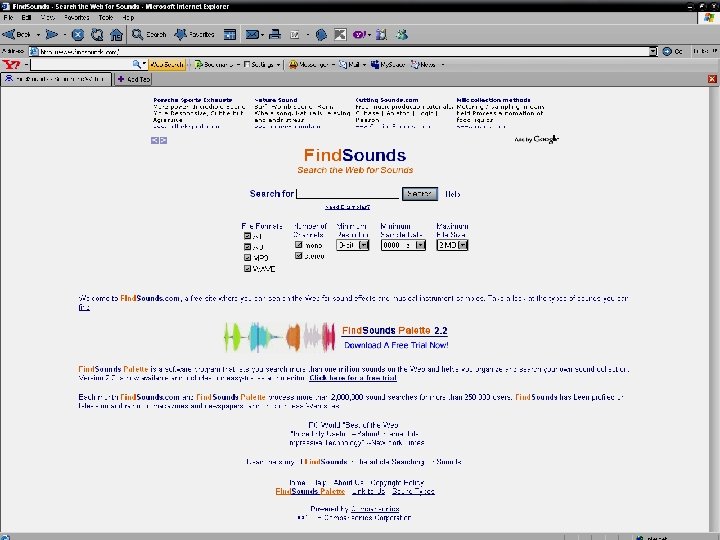The image size is (720, 540).
Task: Expand the Back button history arrow
Action: click(x=38, y=35)
